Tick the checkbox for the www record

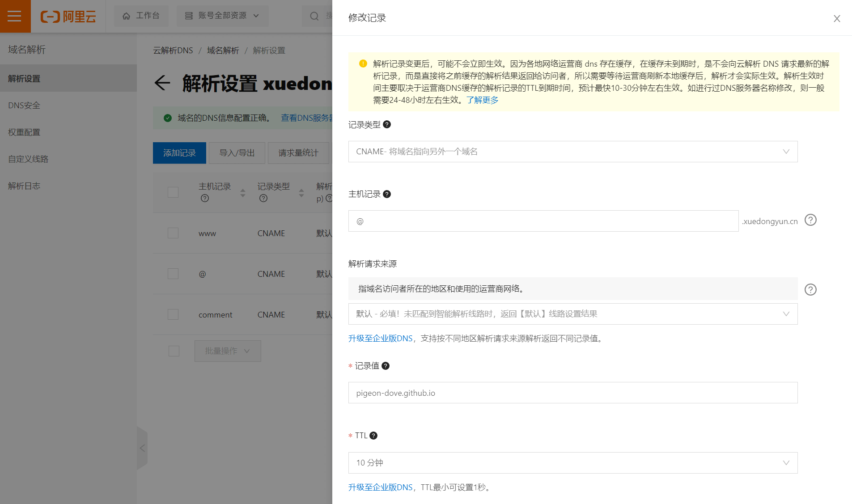(x=173, y=233)
